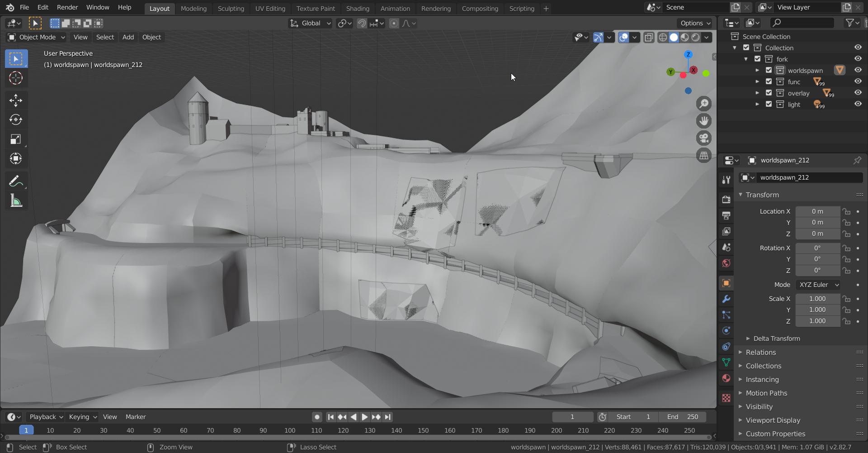Click the pan view hand gizmo

pyautogui.click(x=704, y=121)
